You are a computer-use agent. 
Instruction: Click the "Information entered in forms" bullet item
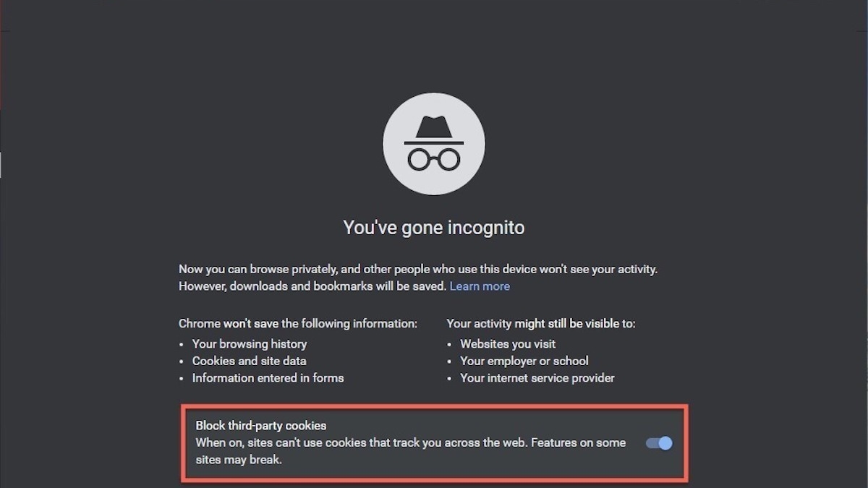(268, 378)
